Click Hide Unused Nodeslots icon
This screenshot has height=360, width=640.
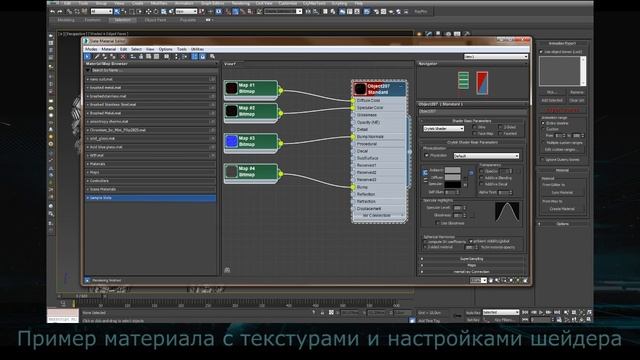tap(141, 56)
